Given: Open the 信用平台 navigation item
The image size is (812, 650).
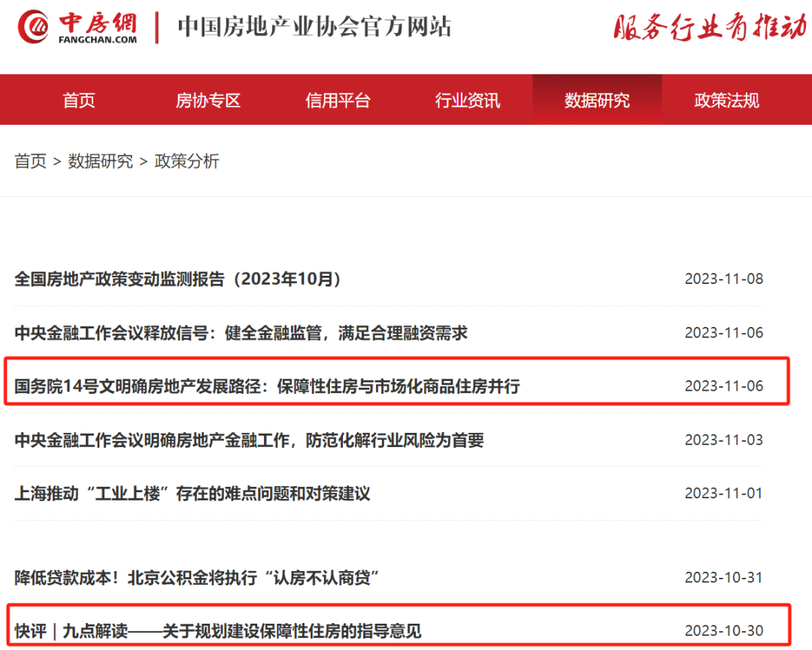Looking at the screenshot, I should pyautogui.click(x=338, y=100).
